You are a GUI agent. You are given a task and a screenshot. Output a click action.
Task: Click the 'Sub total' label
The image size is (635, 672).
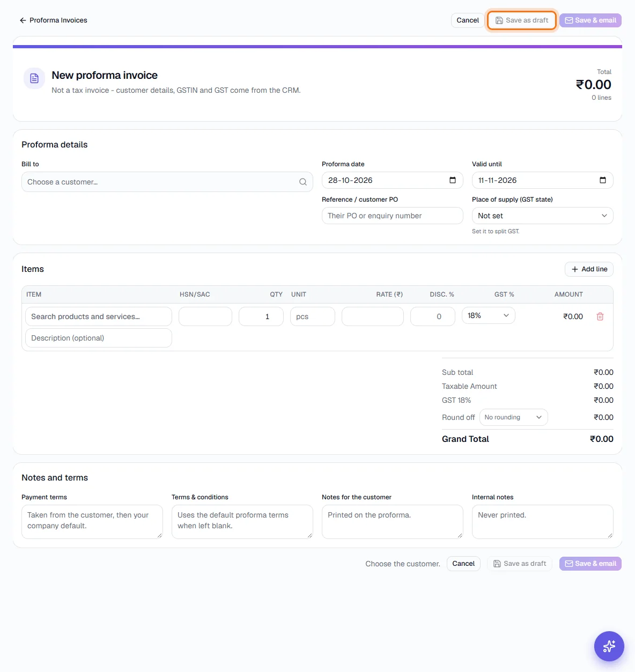[457, 372]
